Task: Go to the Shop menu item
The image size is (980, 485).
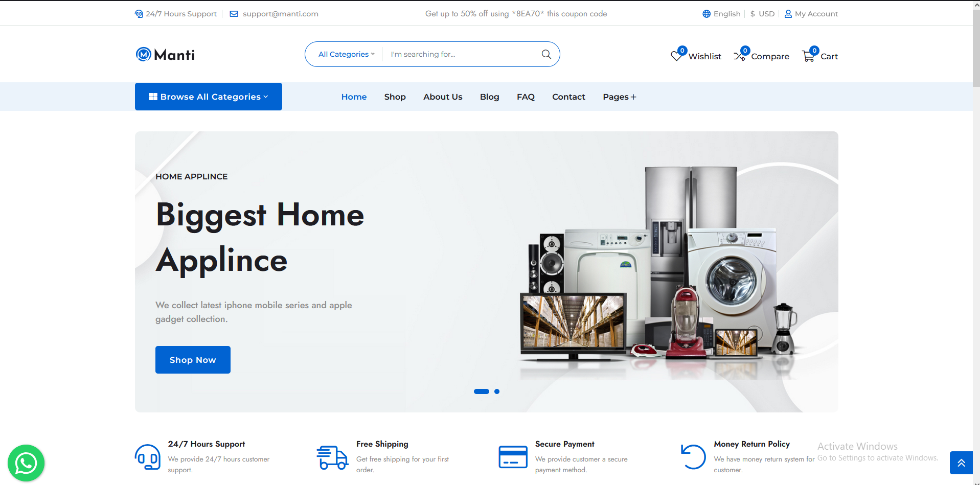Action: click(x=395, y=97)
